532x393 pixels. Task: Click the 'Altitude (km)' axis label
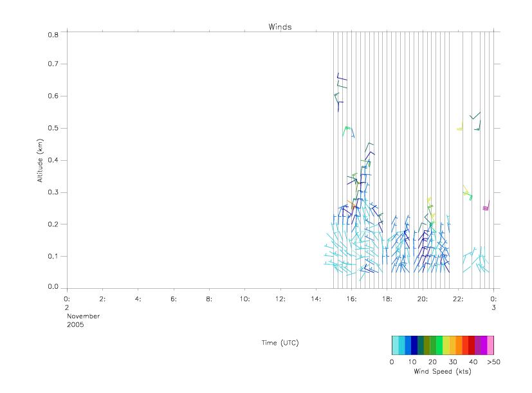(40, 161)
